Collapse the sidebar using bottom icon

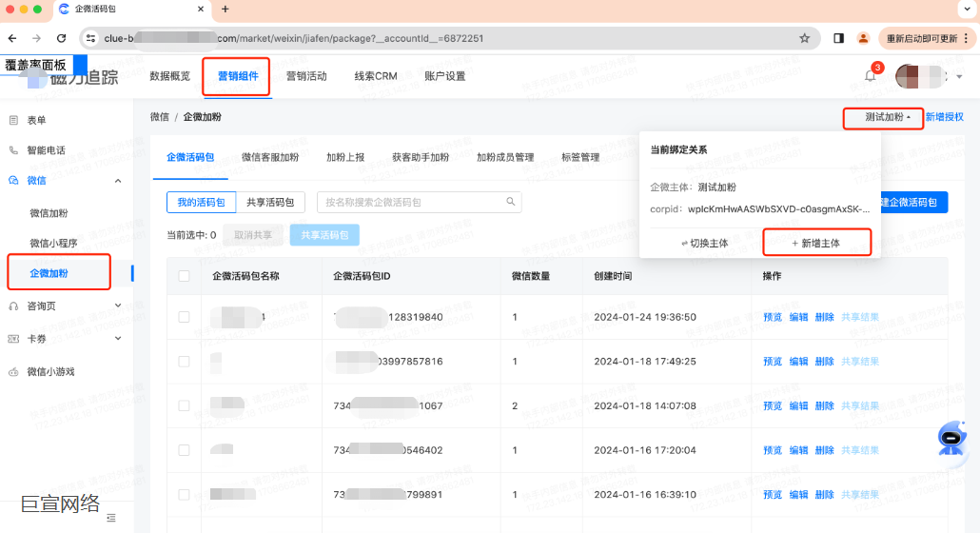click(111, 517)
